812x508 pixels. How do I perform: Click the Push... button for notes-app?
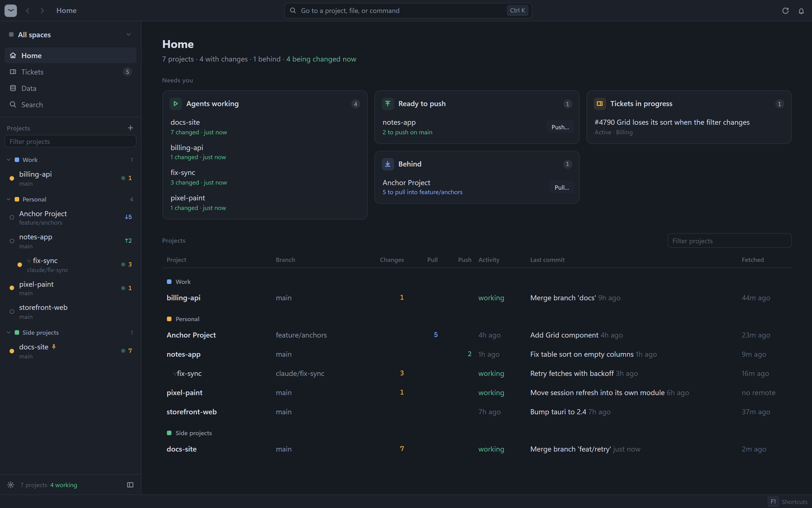click(x=560, y=127)
